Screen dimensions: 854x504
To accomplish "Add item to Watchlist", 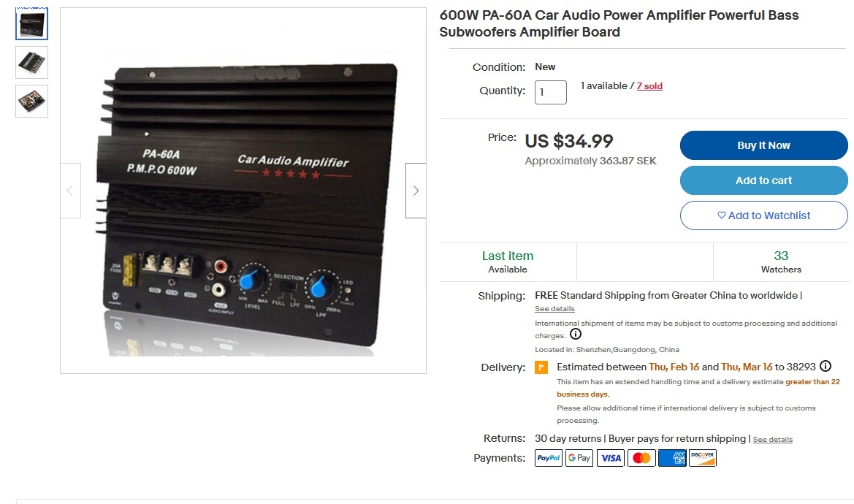I will click(763, 215).
